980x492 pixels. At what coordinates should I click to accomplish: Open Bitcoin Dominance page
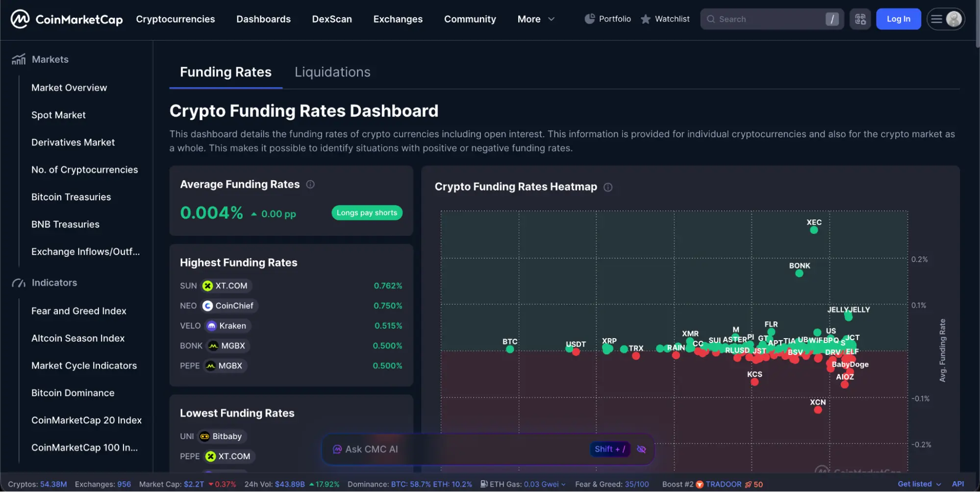[x=73, y=393]
